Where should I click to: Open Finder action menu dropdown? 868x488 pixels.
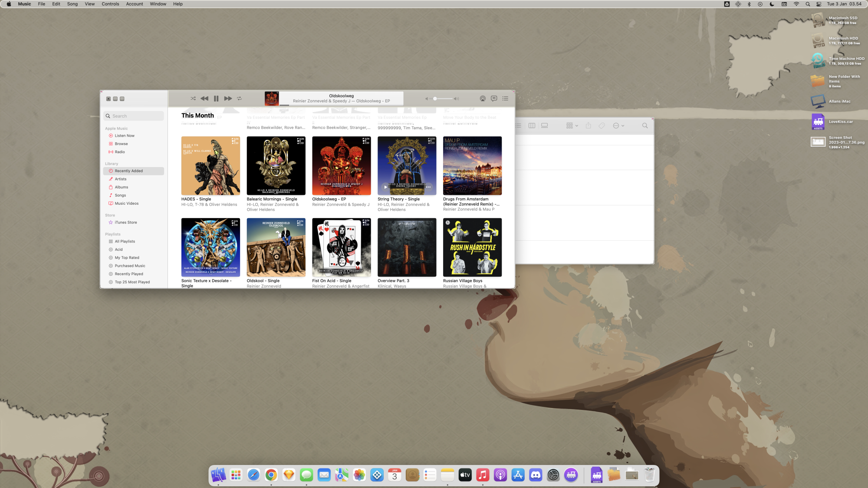[618, 126]
